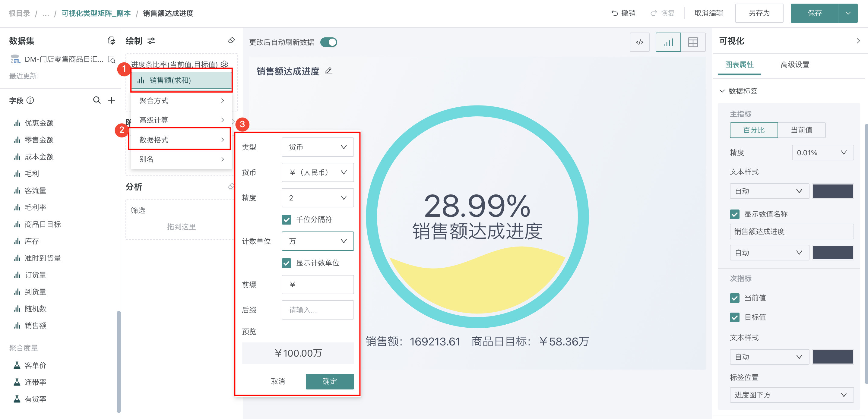Open progress ratio settings gear icon
The width and height of the screenshot is (868, 419).
(x=224, y=64)
